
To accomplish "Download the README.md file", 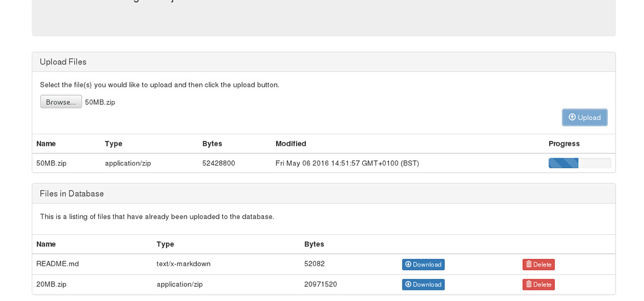I will pos(423,264).
